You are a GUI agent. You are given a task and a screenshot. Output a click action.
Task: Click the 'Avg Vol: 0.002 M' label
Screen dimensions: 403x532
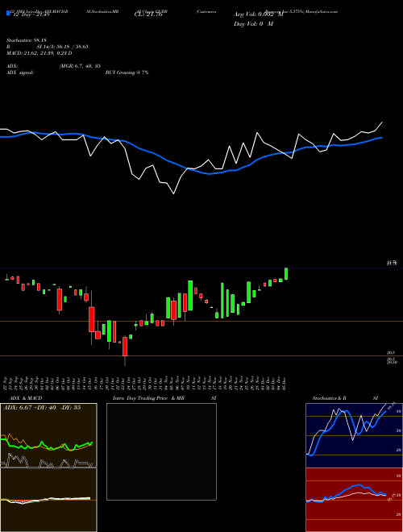258,15
